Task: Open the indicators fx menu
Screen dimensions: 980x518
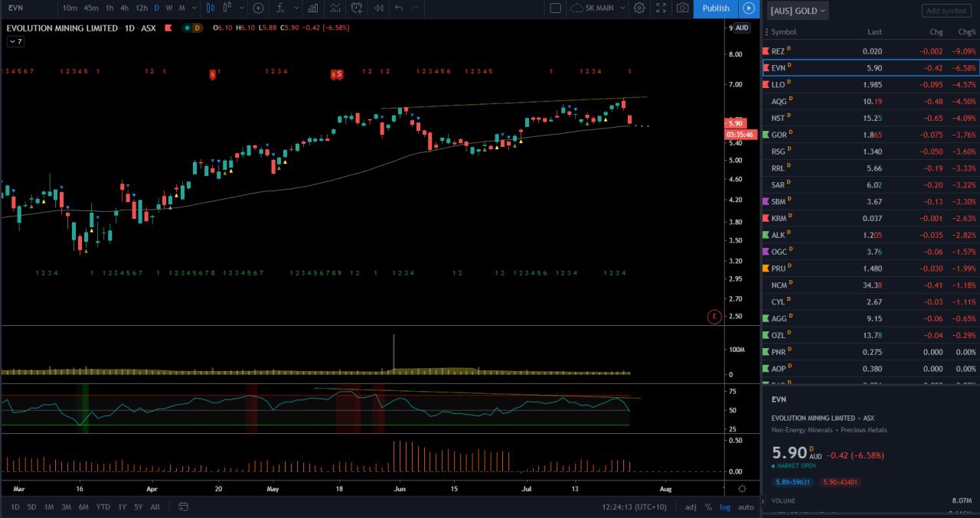Action: tap(280, 8)
